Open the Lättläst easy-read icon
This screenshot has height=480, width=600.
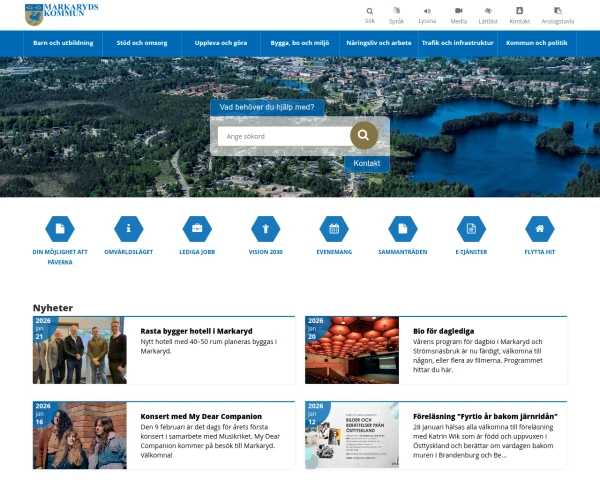tap(488, 13)
